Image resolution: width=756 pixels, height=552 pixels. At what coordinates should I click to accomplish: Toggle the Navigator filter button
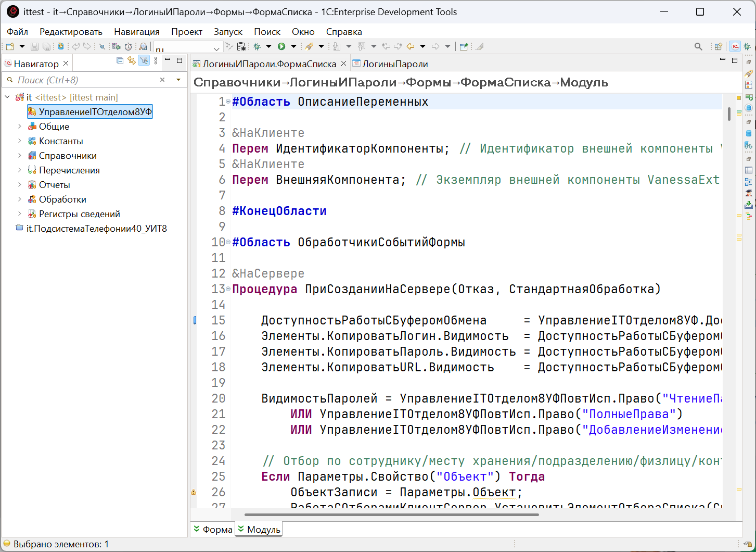144,61
